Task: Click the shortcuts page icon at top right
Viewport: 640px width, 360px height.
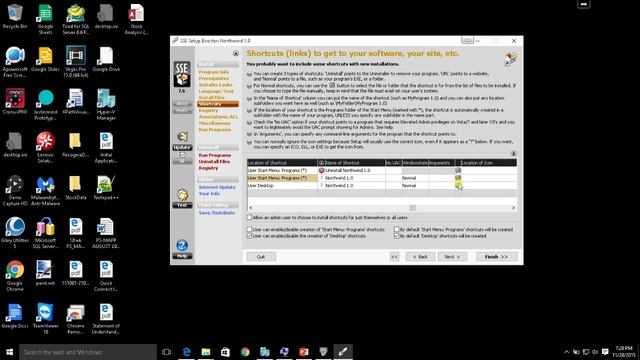Action: (511, 58)
